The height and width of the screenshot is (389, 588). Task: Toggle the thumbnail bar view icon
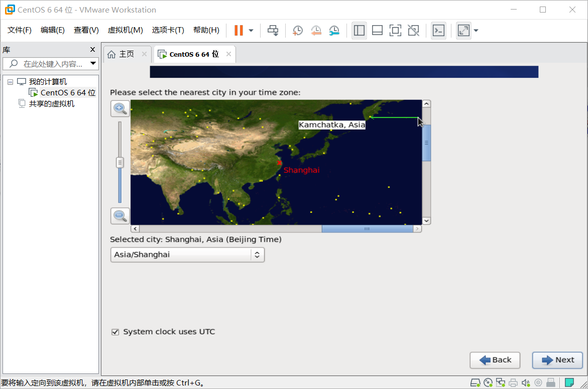[x=377, y=30]
